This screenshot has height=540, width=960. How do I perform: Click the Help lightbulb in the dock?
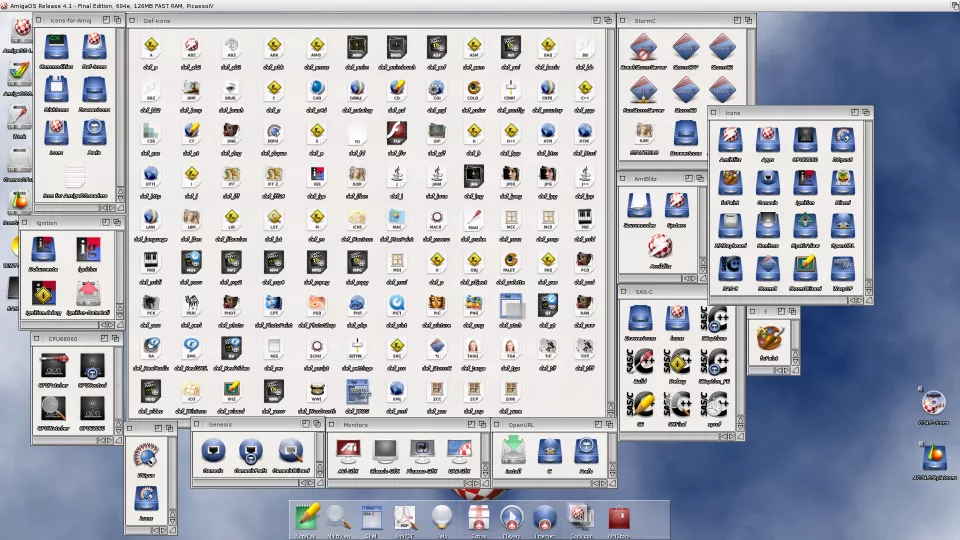(x=441, y=517)
